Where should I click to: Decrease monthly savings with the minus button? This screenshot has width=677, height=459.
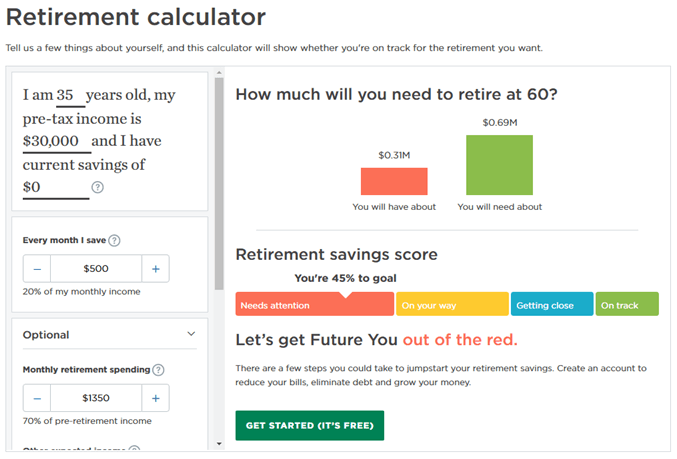[x=37, y=269]
